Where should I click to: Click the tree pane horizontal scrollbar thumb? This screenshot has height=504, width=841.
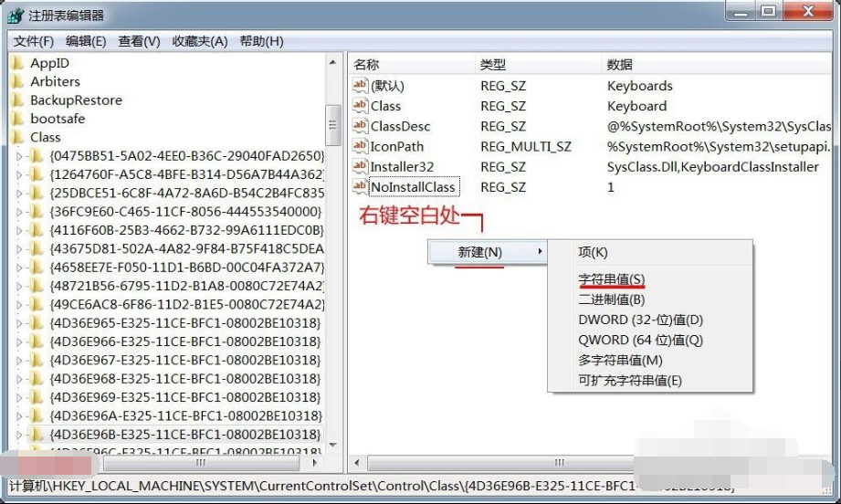201,463
